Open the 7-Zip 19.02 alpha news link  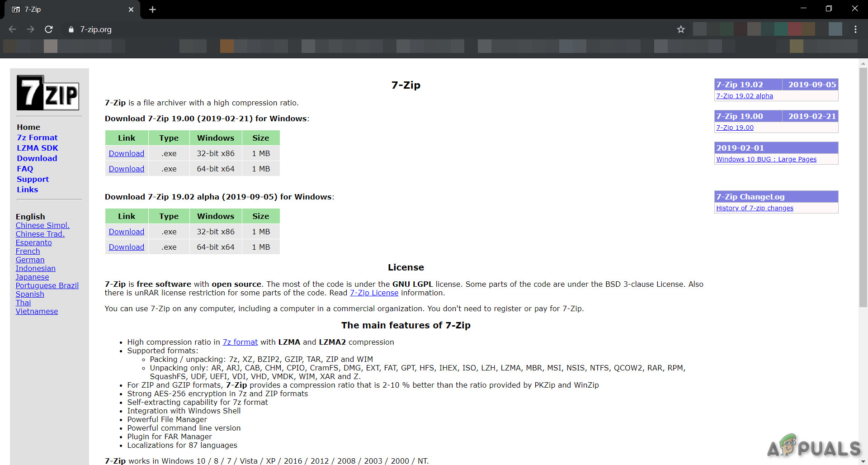745,96
